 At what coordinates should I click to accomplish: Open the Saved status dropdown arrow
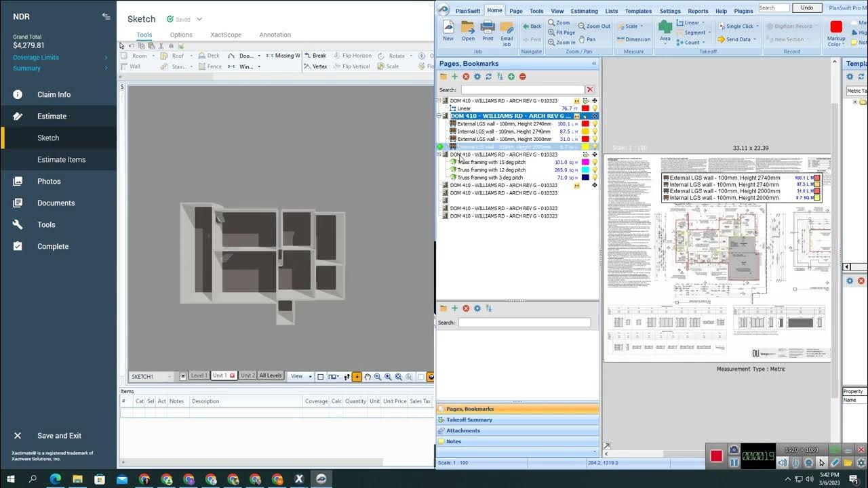(199, 19)
